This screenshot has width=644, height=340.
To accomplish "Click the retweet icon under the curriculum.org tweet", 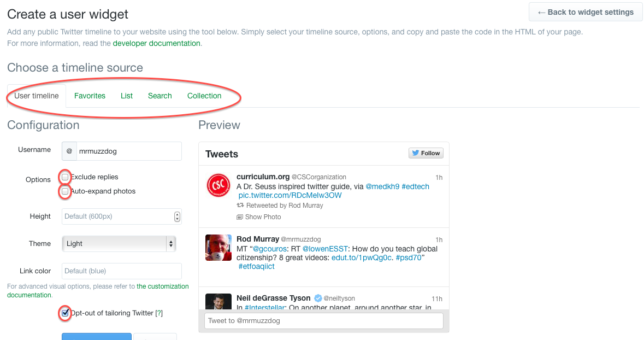I will tap(240, 206).
